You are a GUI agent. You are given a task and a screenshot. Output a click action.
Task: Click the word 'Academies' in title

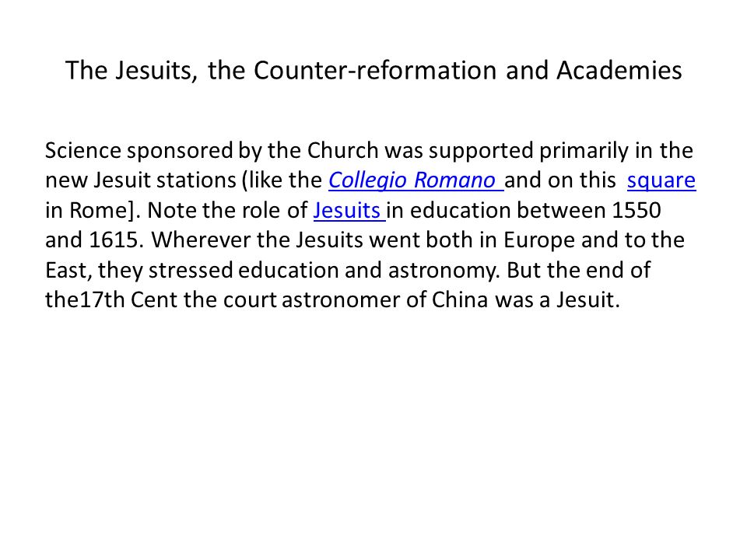(x=619, y=69)
